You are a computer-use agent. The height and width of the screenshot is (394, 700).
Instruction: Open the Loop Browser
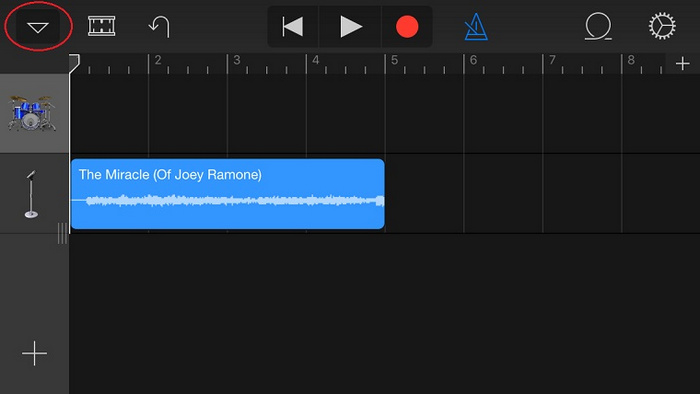[x=598, y=26]
